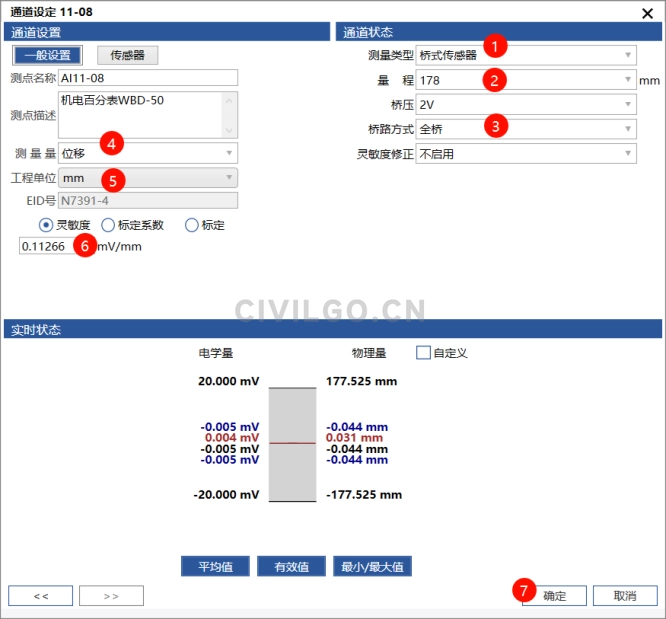Screen dimensions: 666x619
Task: Open the 量程 range dropdown
Action: pos(526,80)
